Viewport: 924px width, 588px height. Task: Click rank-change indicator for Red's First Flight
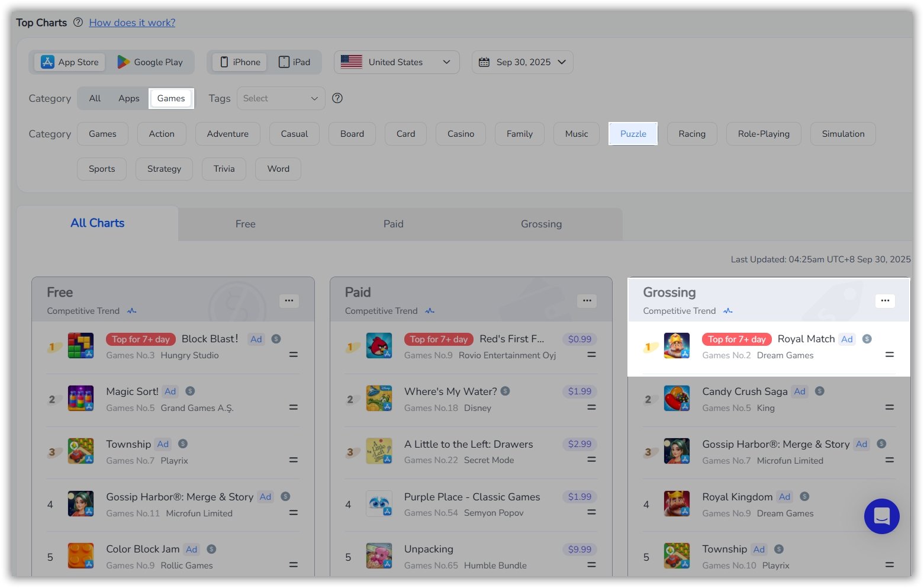[x=591, y=355]
